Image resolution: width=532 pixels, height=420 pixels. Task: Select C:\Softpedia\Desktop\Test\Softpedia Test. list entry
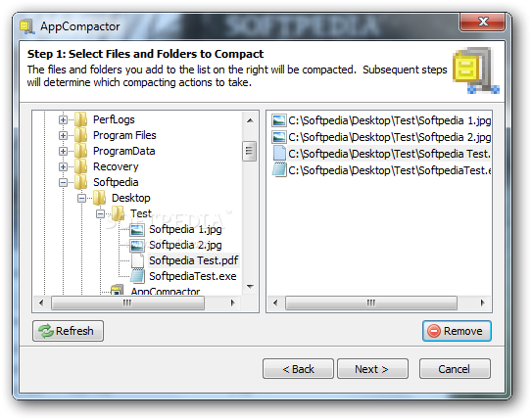point(389,154)
